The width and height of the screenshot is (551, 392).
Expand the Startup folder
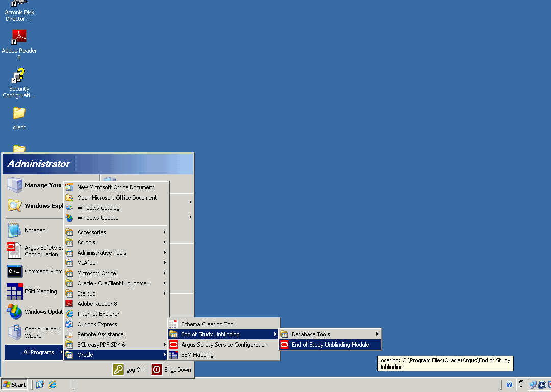click(x=116, y=293)
